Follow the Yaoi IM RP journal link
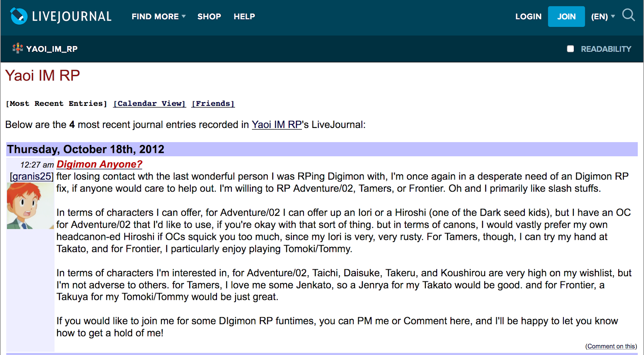The width and height of the screenshot is (644, 355). click(277, 125)
